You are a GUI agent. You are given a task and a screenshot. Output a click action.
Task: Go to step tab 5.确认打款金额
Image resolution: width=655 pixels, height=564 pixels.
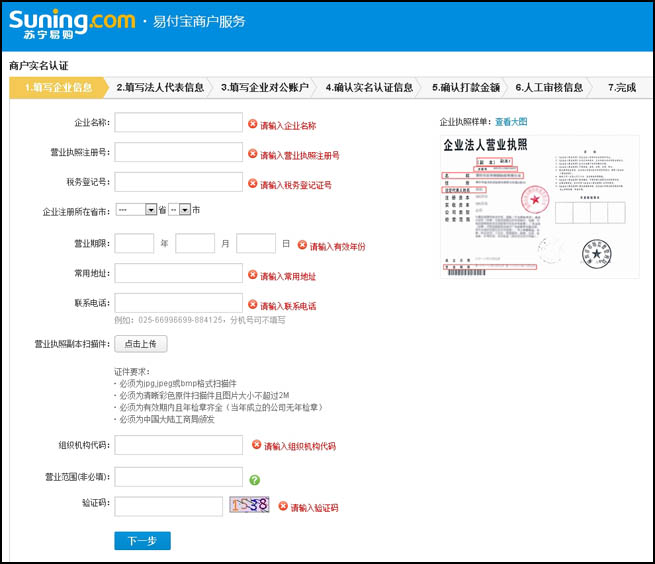pyautogui.click(x=465, y=88)
